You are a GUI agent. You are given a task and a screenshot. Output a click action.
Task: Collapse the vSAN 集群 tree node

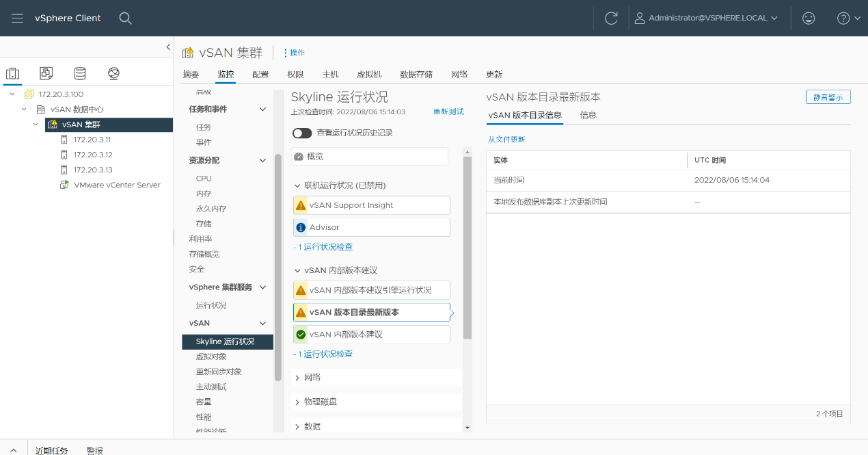coord(36,125)
